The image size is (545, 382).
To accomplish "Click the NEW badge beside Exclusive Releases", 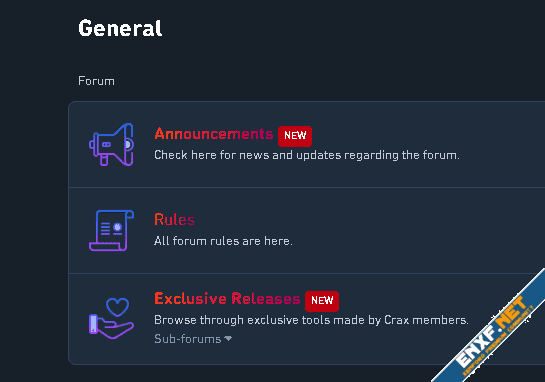I will 322,301.
